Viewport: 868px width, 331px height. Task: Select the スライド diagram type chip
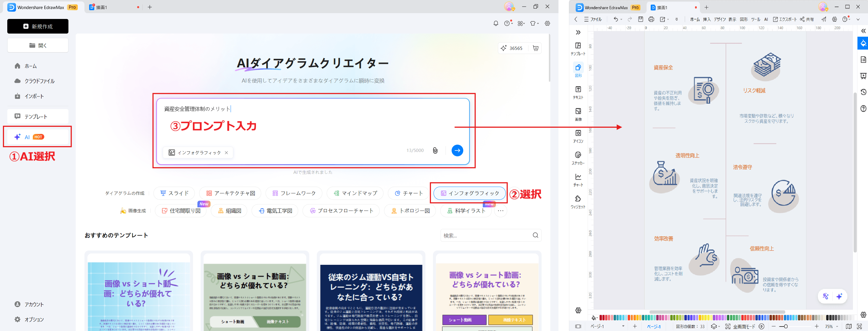pos(174,193)
